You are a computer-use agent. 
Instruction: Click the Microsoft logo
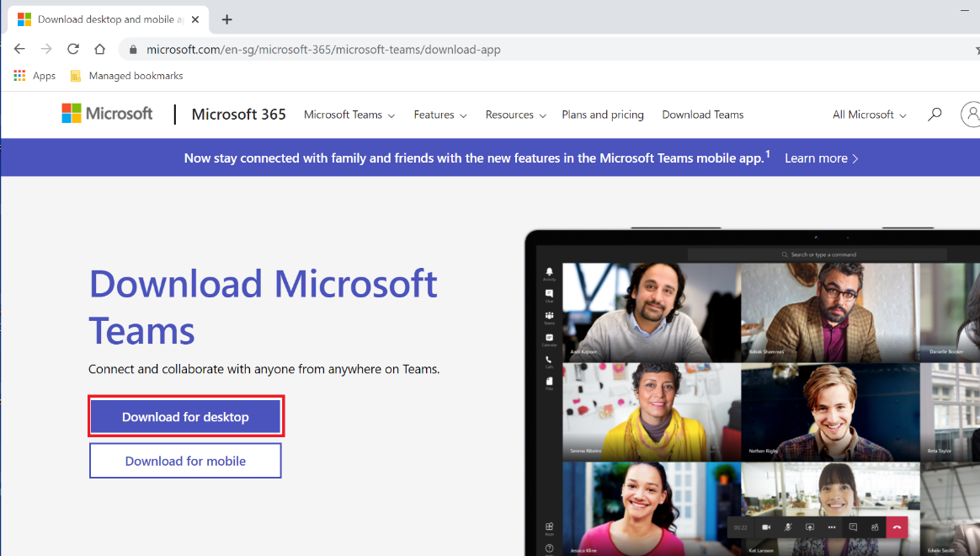click(x=107, y=113)
